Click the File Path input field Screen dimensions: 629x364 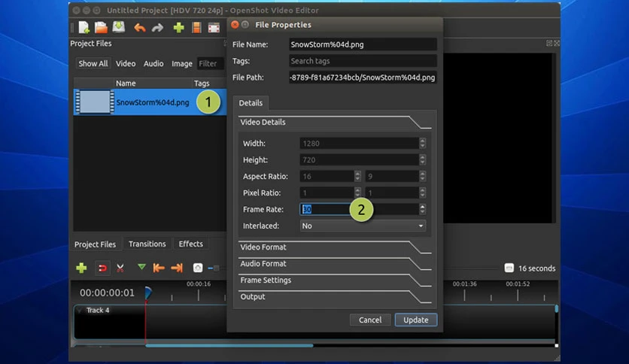(363, 77)
